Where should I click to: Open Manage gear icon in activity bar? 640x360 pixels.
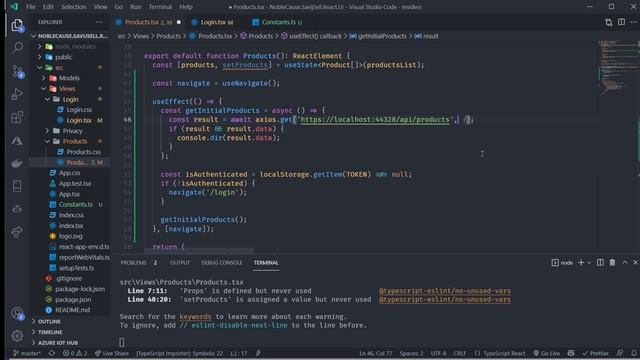click(17, 336)
